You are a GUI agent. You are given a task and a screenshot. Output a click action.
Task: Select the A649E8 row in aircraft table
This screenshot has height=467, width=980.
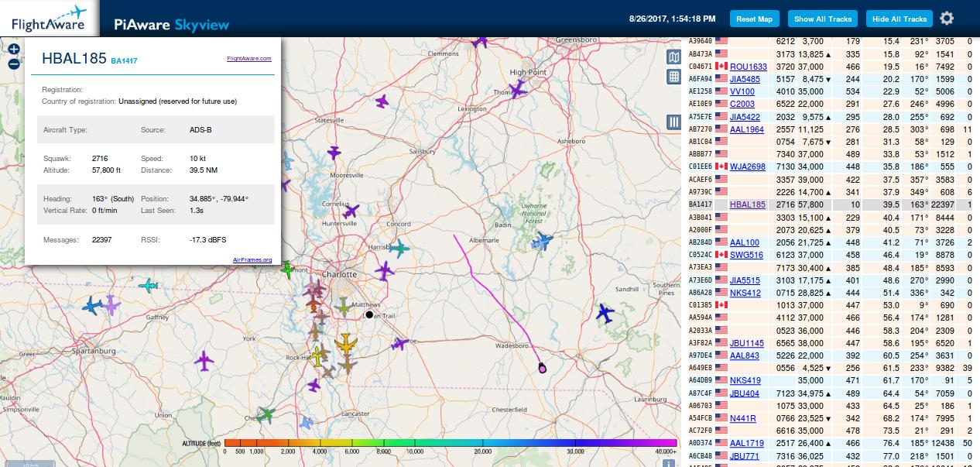coord(831,368)
